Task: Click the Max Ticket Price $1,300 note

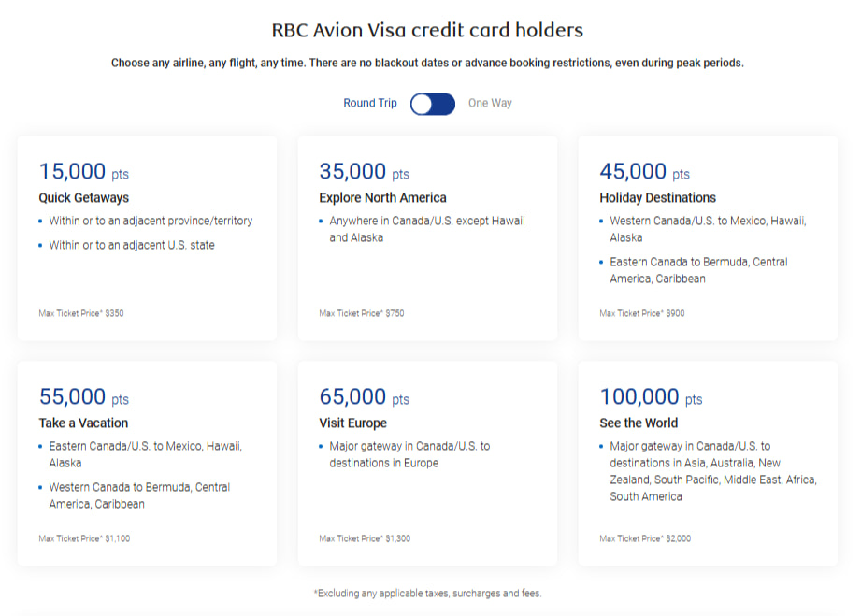Action: (365, 539)
